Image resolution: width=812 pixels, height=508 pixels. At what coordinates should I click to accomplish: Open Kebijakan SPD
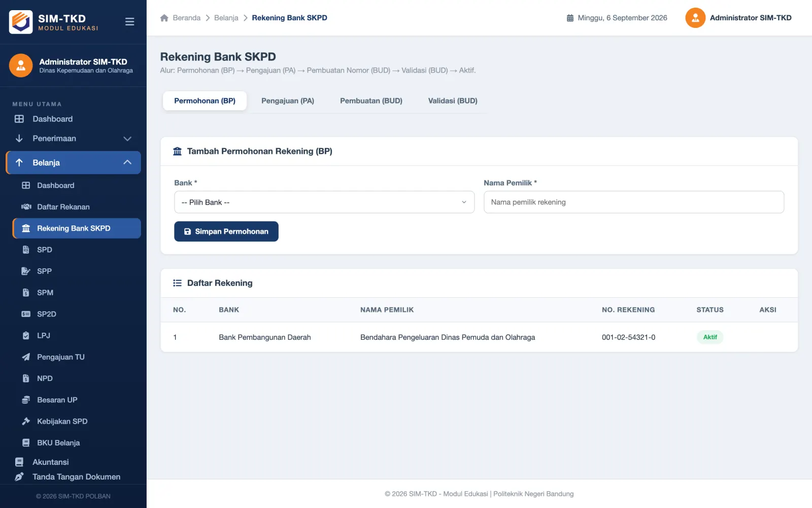pyautogui.click(x=77, y=421)
